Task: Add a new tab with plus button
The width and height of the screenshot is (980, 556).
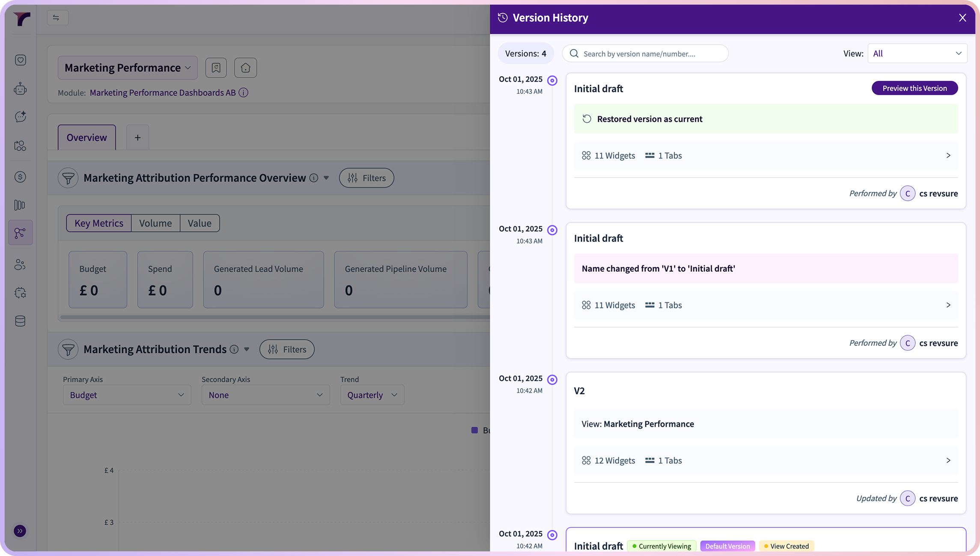Action: [x=137, y=137]
